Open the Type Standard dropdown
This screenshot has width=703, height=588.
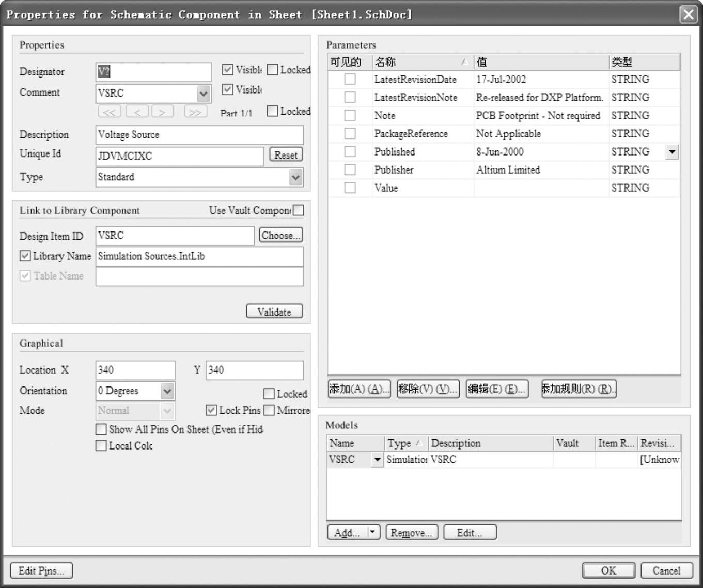(x=295, y=177)
